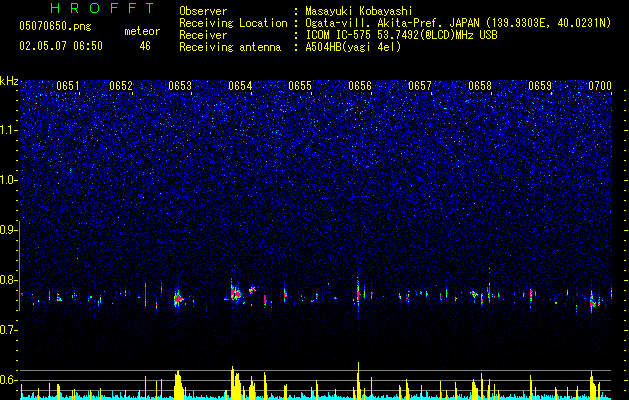
Task: Click the 0.6 kHz axis label
Action: 9,380
